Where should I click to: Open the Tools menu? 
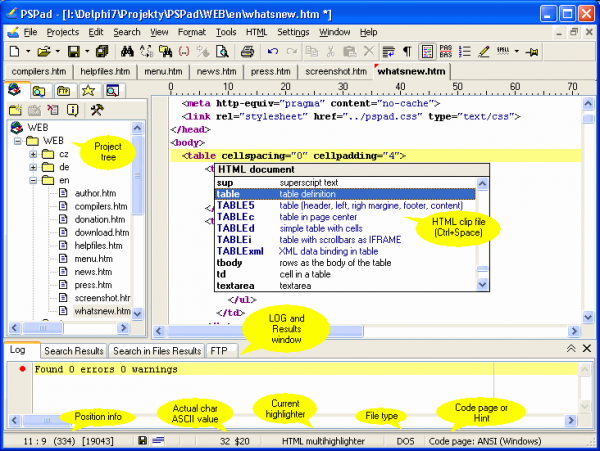[225, 32]
